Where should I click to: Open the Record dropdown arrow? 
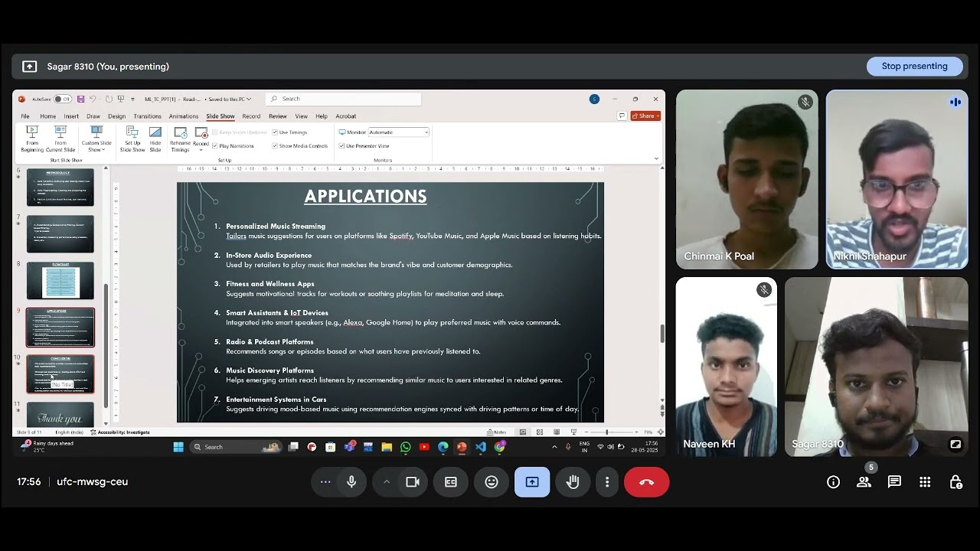click(x=201, y=149)
